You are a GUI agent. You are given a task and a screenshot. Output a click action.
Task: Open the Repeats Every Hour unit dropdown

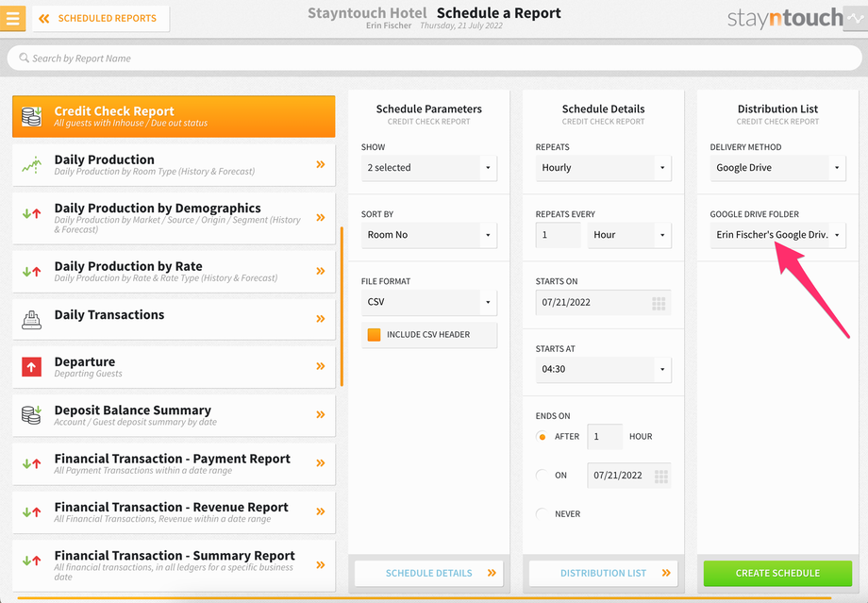pyautogui.click(x=629, y=235)
